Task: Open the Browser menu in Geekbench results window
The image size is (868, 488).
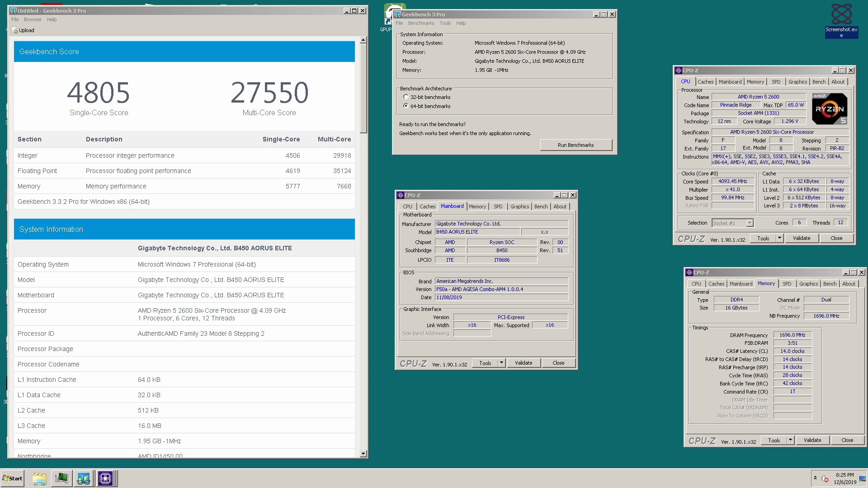Action: 33,19
